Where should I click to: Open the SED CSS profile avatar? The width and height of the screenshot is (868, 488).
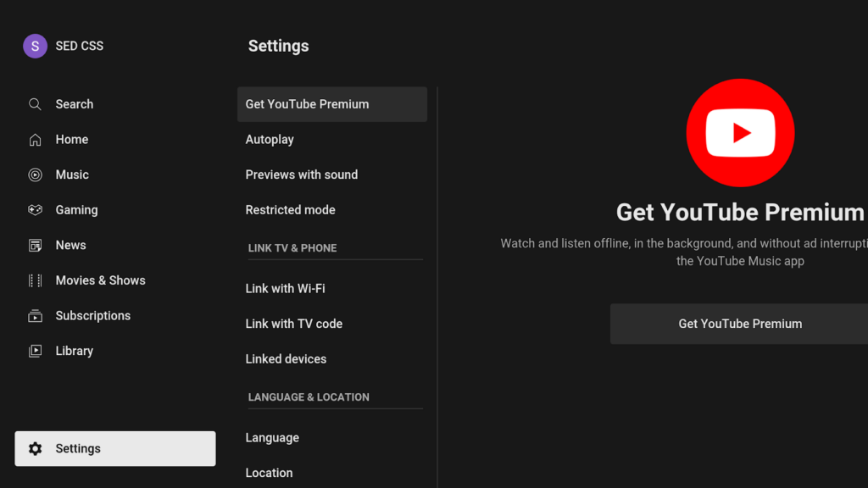pos(35,46)
